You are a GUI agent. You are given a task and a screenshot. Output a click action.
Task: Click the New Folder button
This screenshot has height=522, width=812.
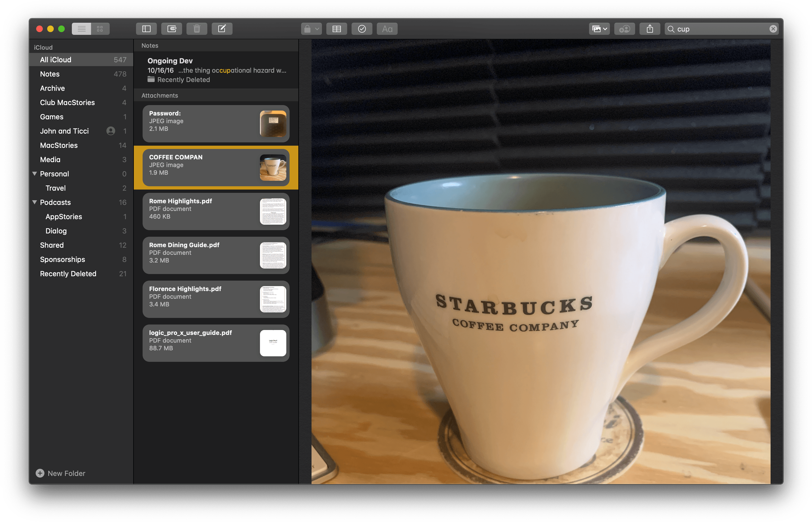pos(60,473)
